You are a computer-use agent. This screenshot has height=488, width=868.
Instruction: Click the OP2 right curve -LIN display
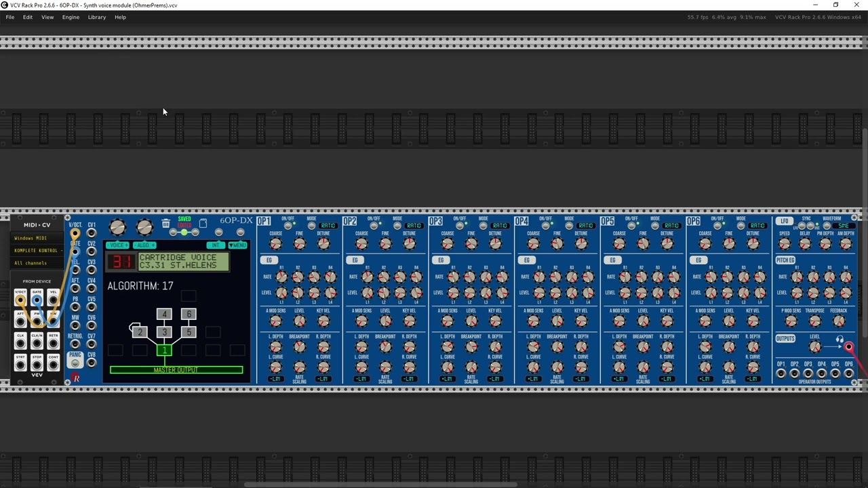[409, 378]
